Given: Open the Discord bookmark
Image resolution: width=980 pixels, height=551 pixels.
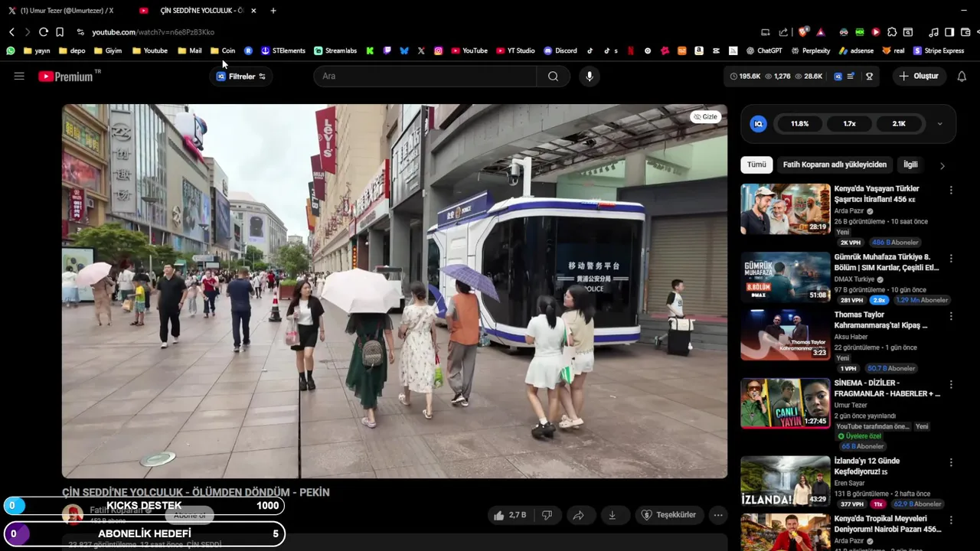Looking at the screenshot, I should point(560,51).
